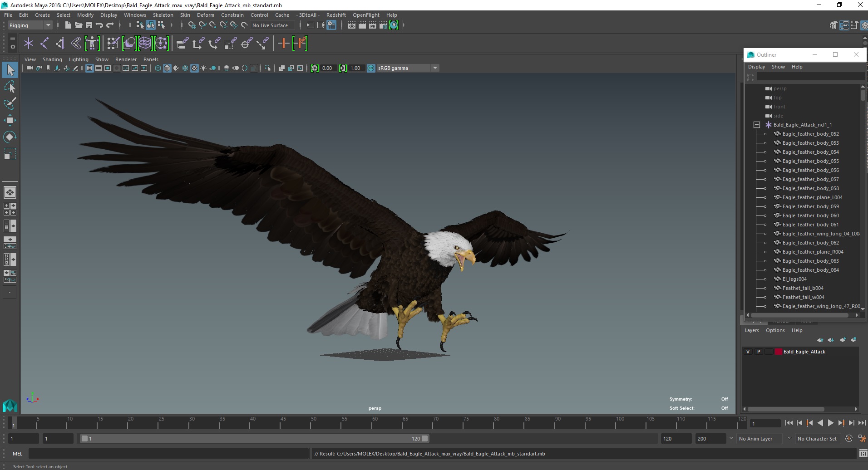Choose the Paint selection tool
The width and height of the screenshot is (868, 470).
(x=10, y=103)
